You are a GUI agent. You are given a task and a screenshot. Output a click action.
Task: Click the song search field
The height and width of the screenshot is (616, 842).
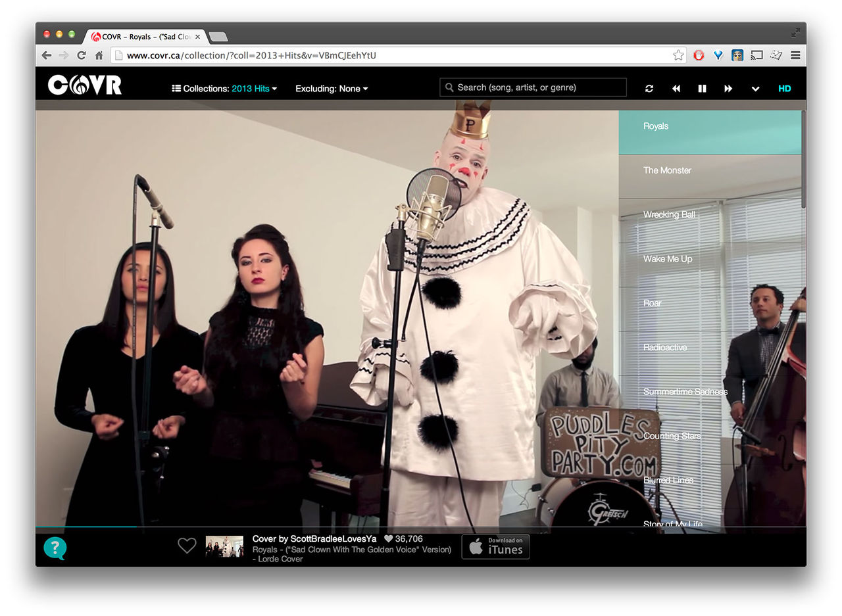click(x=533, y=87)
